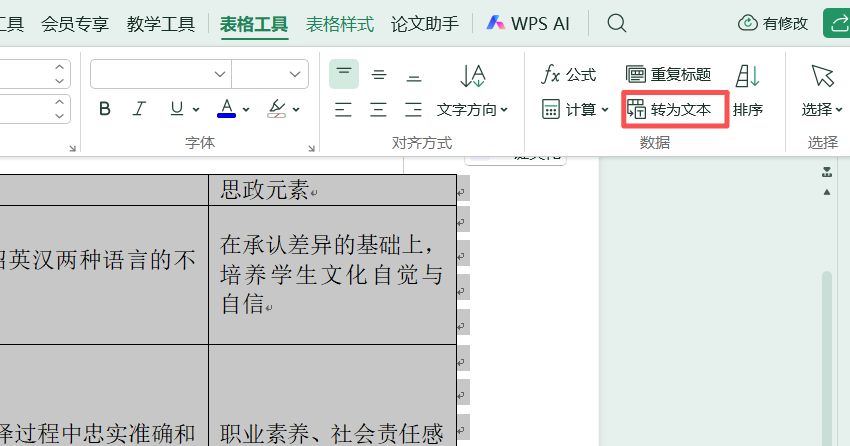The image size is (850, 446).
Task: Open font size combo box
Action: point(270,74)
